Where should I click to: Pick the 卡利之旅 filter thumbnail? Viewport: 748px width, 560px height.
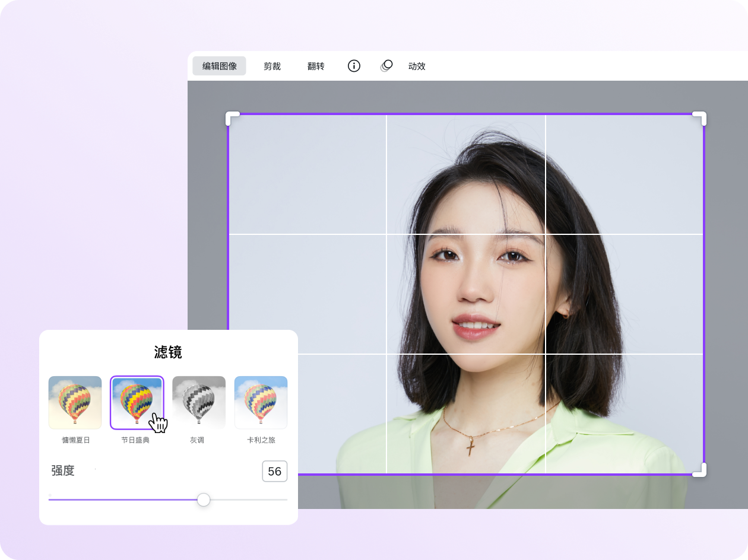click(x=261, y=402)
